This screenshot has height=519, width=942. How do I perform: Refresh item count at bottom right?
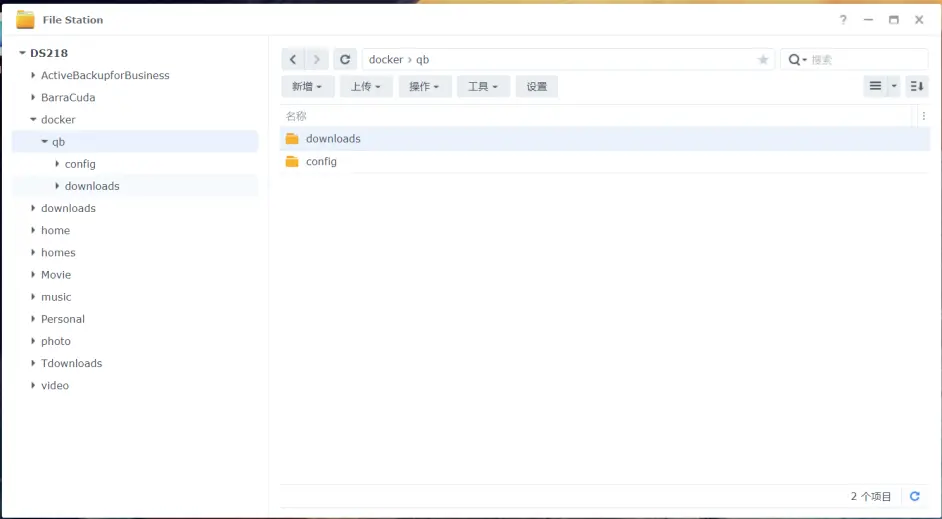point(914,496)
